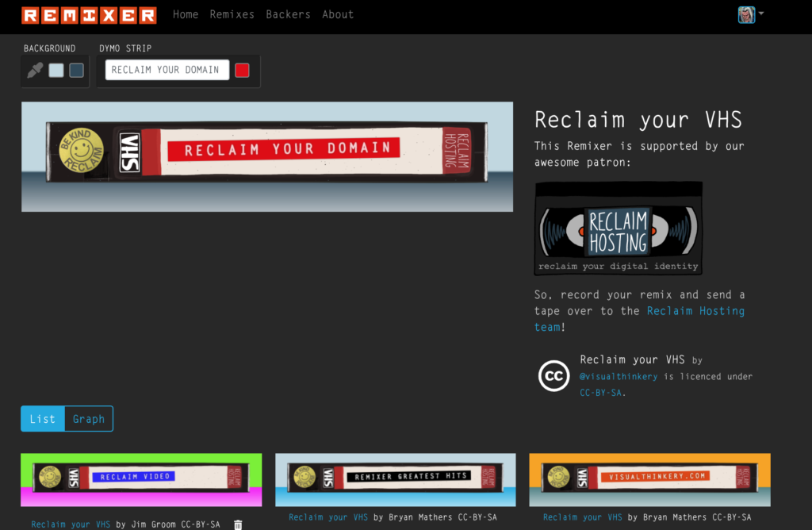The width and height of the screenshot is (812, 530).
Task: Switch to the List tab
Action: coord(43,419)
